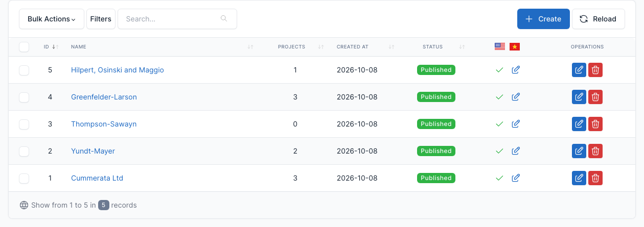Sort table by ID column
The image size is (644, 227).
tap(51, 47)
